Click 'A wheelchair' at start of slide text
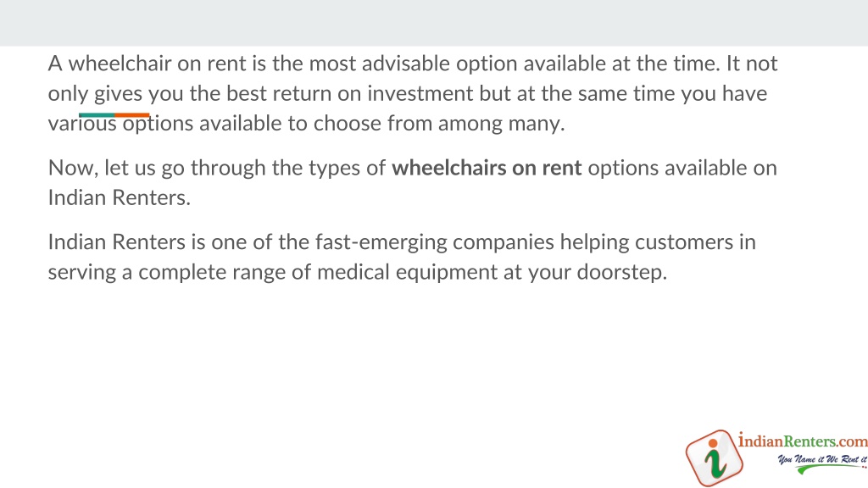The image size is (868, 488). pos(109,64)
